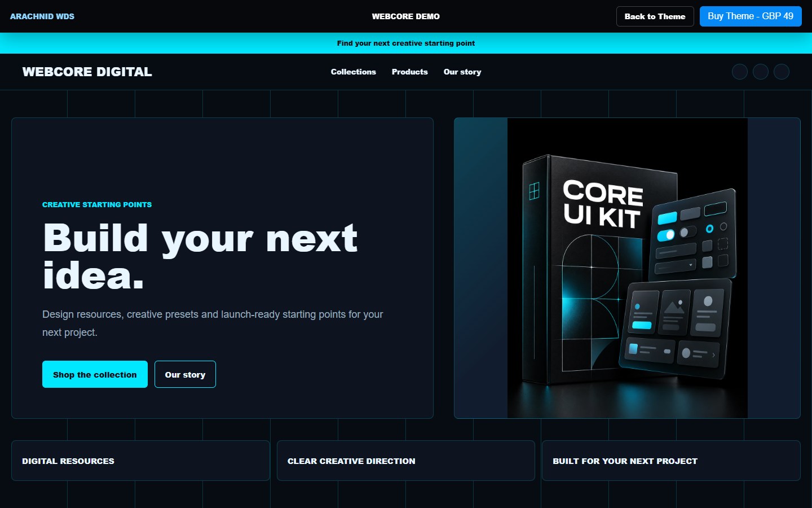Open the Collections menu item

click(353, 72)
